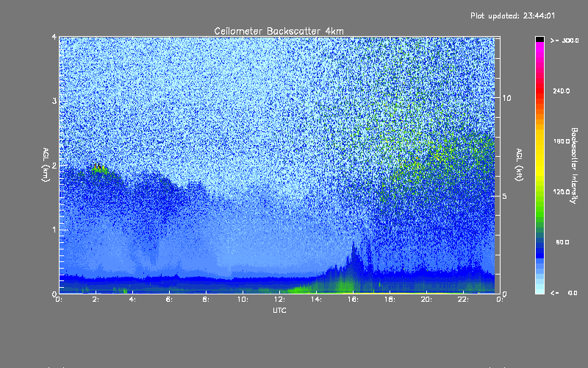Click the "22:" UTC time tick label

pos(463,300)
